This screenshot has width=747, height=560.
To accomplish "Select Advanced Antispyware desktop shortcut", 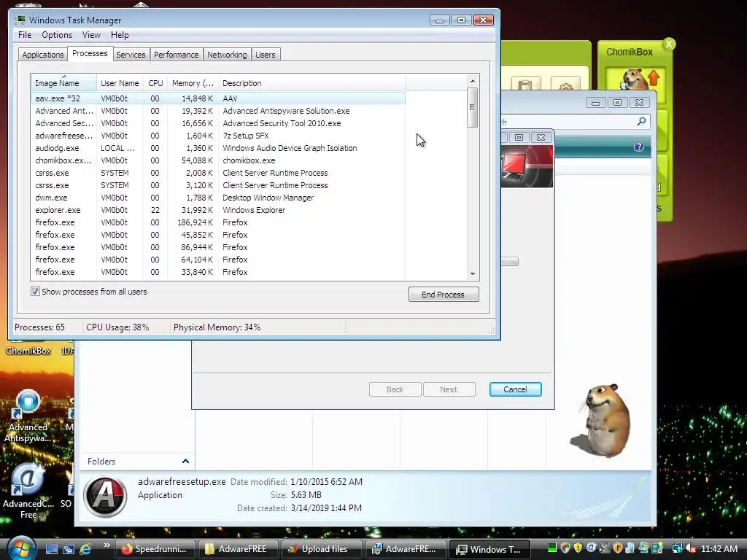I will coord(28,416).
